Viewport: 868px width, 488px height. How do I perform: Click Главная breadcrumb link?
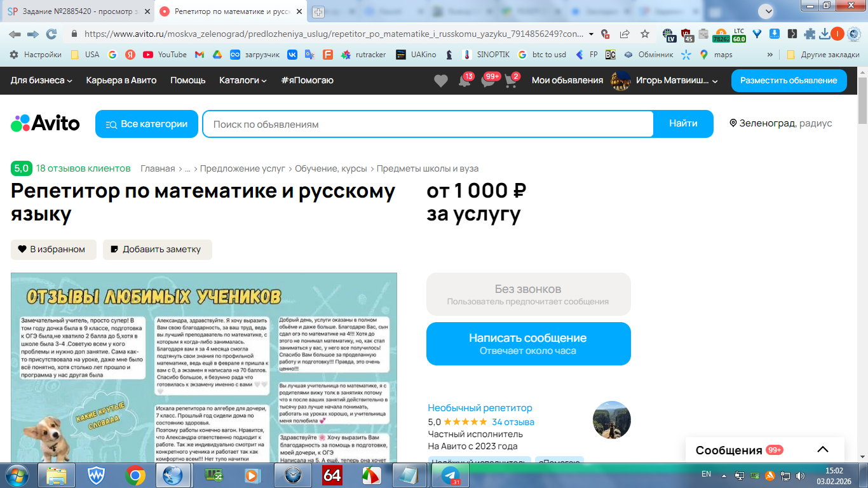[x=158, y=168]
